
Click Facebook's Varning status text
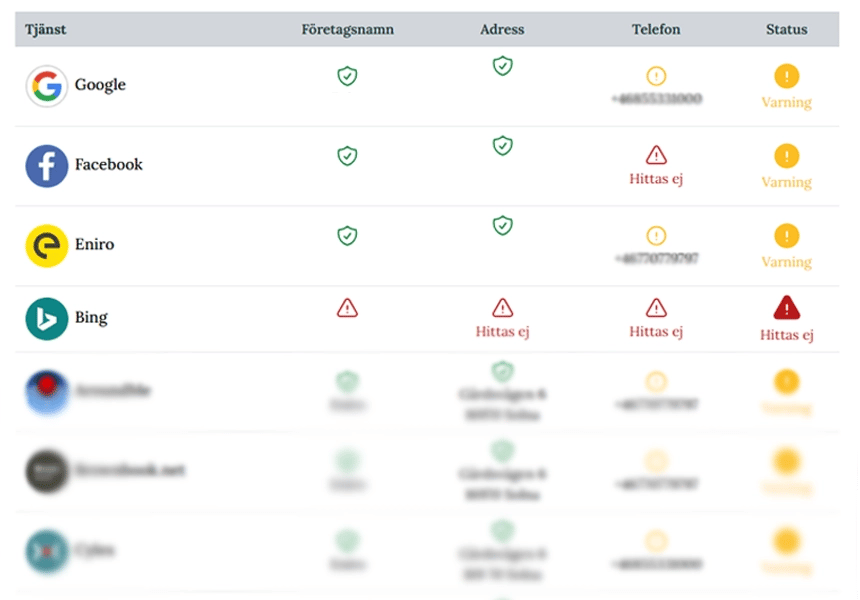tap(787, 182)
